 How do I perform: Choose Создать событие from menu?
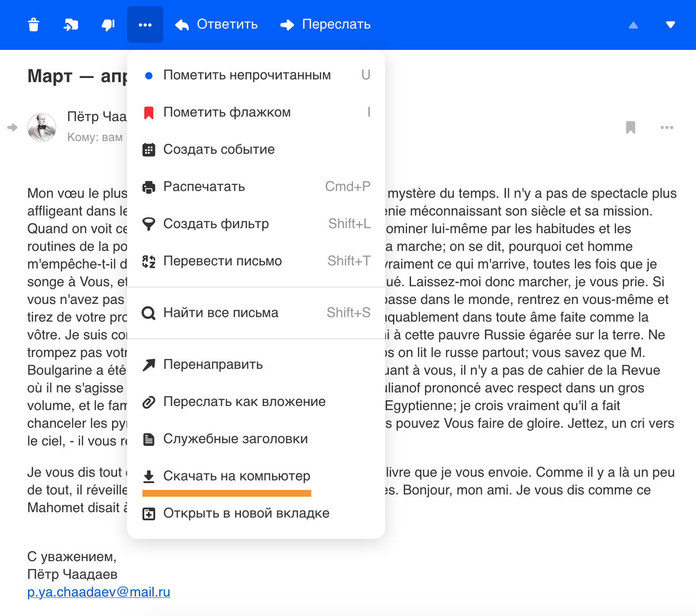click(219, 149)
